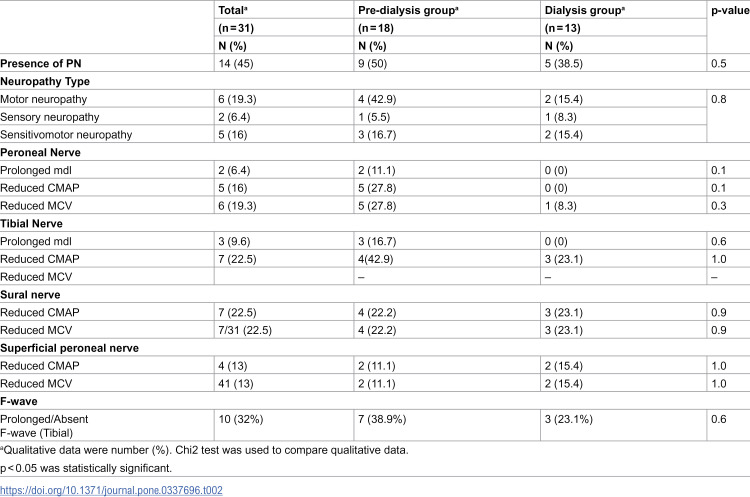Image resolution: width=750 pixels, height=497 pixels.
Task: Click the Dialysis group column header
Action: pos(585,11)
